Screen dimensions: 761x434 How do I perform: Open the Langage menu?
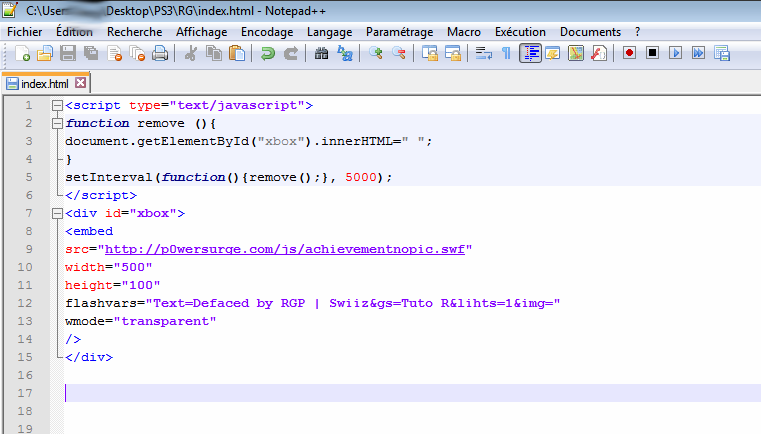coord(330,32)
